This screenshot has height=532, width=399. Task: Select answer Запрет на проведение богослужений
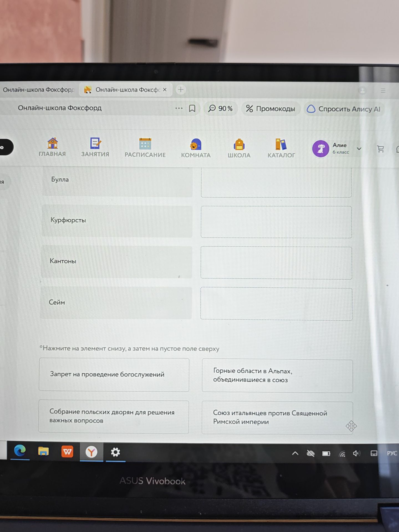tap(114, 375)
